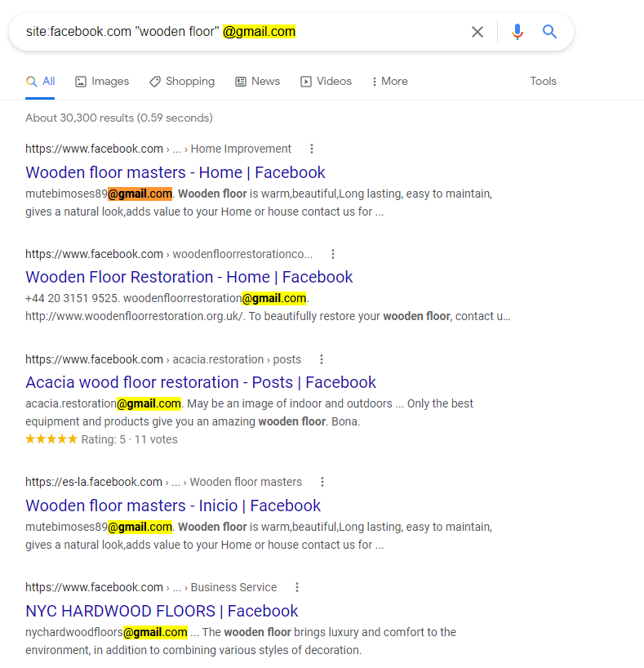
Task: Open three-dot menu for Wooden Floor Restoration result
Action: click(x=333, y=254)
